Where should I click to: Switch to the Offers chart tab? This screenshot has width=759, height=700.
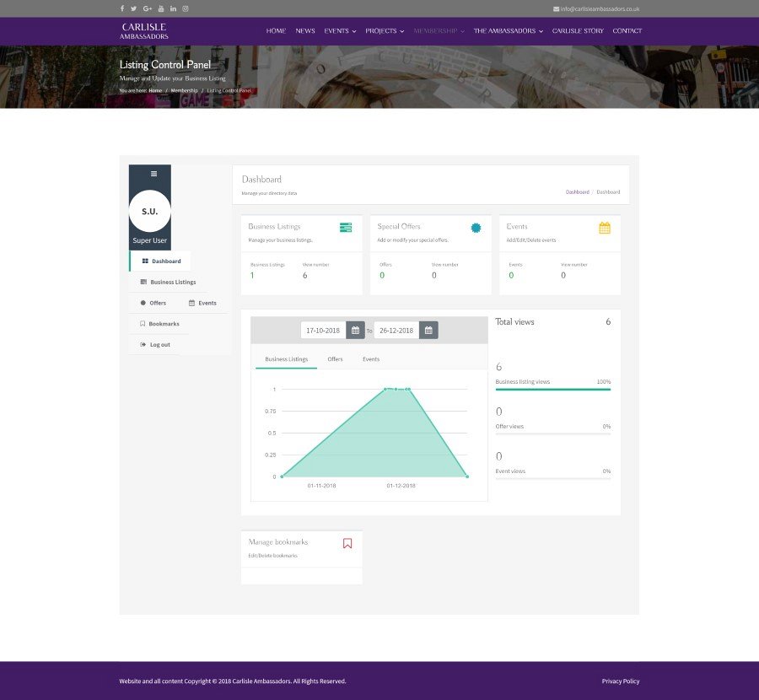335,359
